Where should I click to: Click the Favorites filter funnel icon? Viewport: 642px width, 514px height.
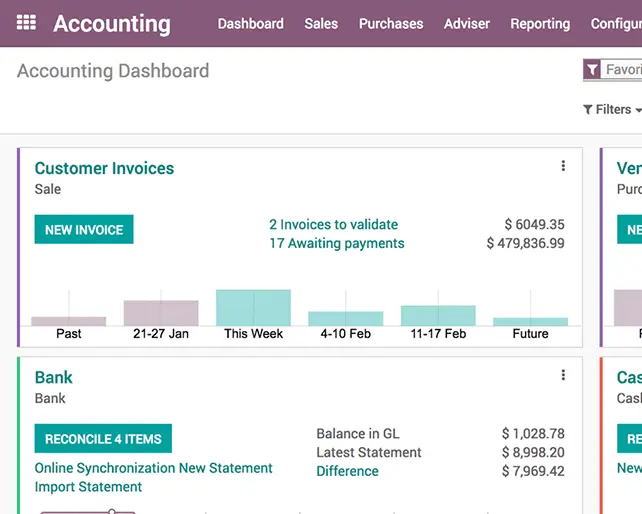coord(593,70)
